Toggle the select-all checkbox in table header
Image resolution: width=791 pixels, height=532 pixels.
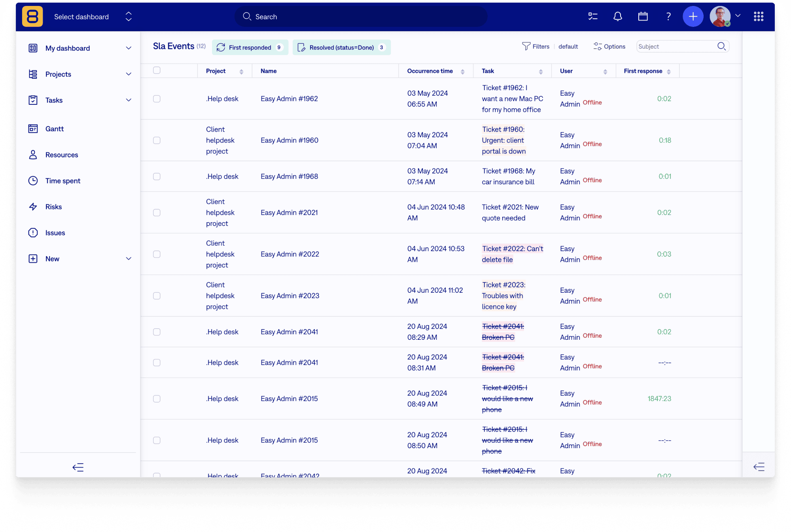(x=157, y=70)
